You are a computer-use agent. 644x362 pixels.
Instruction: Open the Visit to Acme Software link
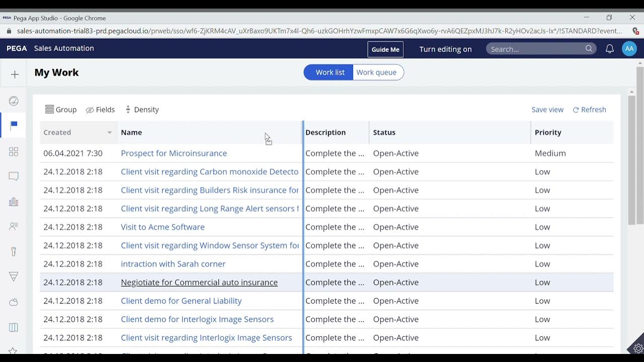(x=163, y=227)
